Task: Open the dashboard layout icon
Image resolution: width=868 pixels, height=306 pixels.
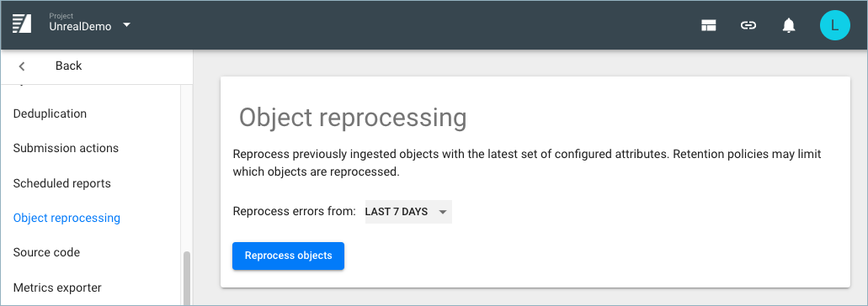Action: click(709, 25)
